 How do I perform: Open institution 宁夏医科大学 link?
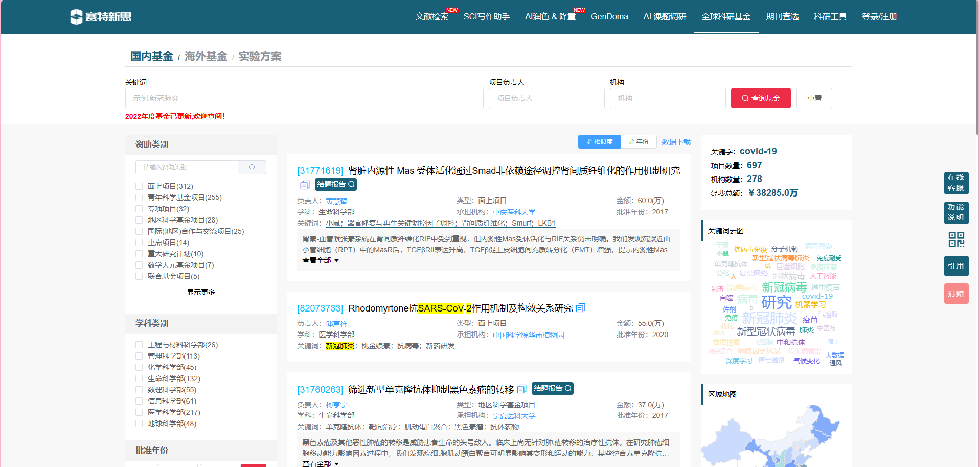click(514, 416)
